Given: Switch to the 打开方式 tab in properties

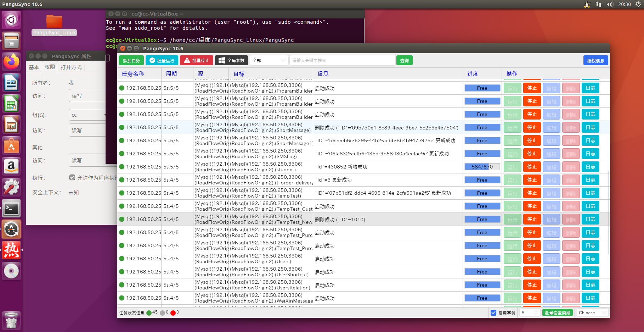Looking at the screenshot, I should point(71,67).
